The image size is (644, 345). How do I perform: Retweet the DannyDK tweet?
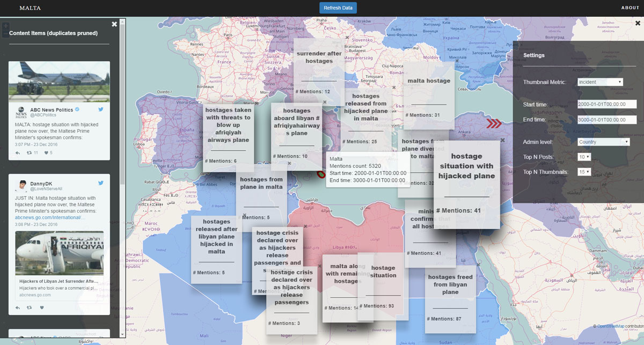coord(29,308)
